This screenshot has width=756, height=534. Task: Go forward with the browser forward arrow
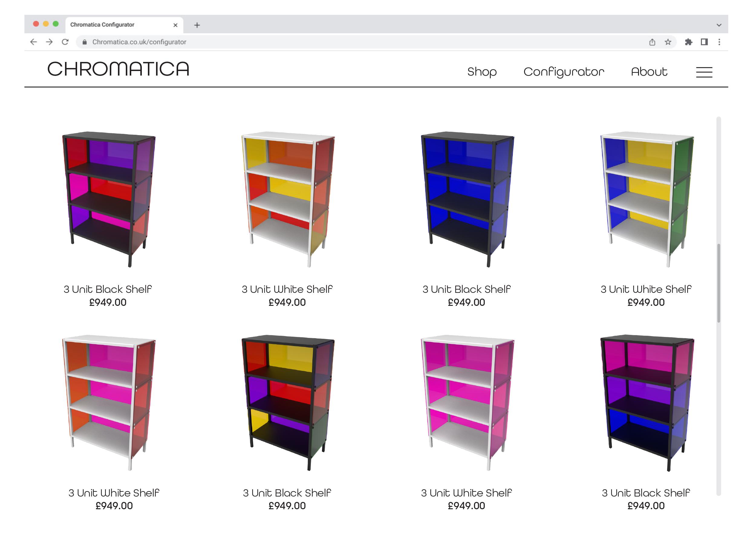[49, 42]
